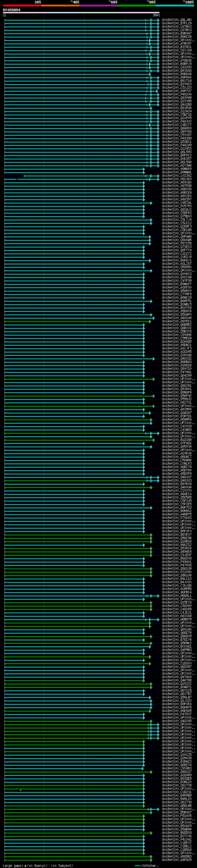Viewport: 197px width, 868px height.
Task: Select entry UniRef100_P49204
Action: (177, 94)
